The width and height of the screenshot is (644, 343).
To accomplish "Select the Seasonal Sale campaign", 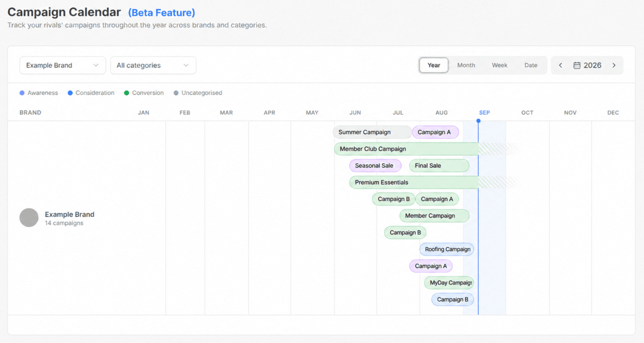I will coord(375,166).
